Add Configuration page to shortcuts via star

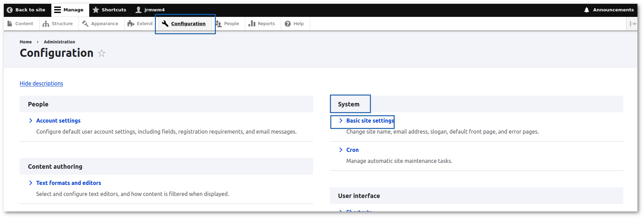102,53
